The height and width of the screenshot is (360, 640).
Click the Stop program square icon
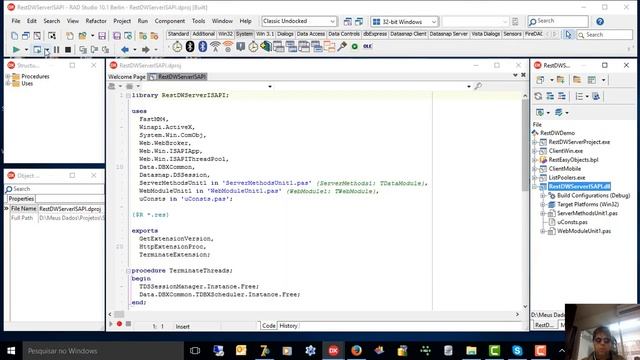68,50
